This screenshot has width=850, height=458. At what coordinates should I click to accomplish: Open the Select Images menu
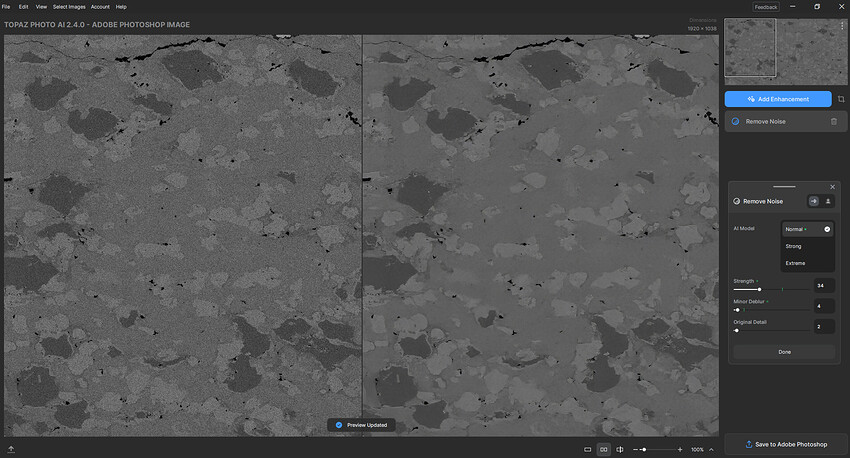pos(68,7)
